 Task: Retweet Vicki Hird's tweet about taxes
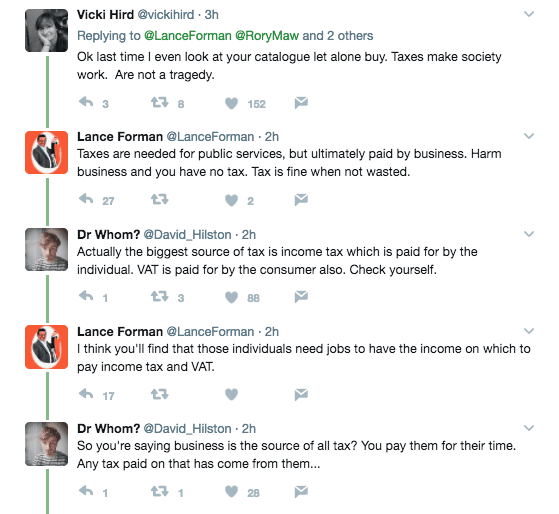point(159,103)
